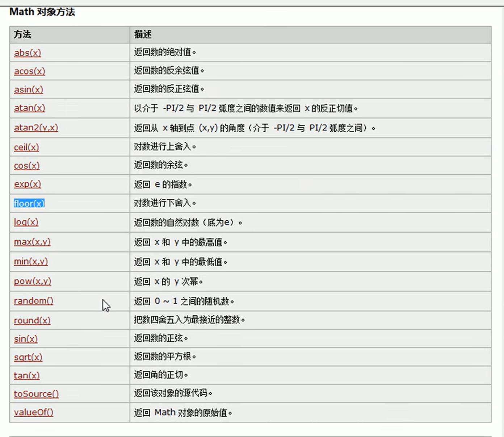Click the atan(x) description text
The height and width of the screenshot is (437, 504).
tap(246, 108)
